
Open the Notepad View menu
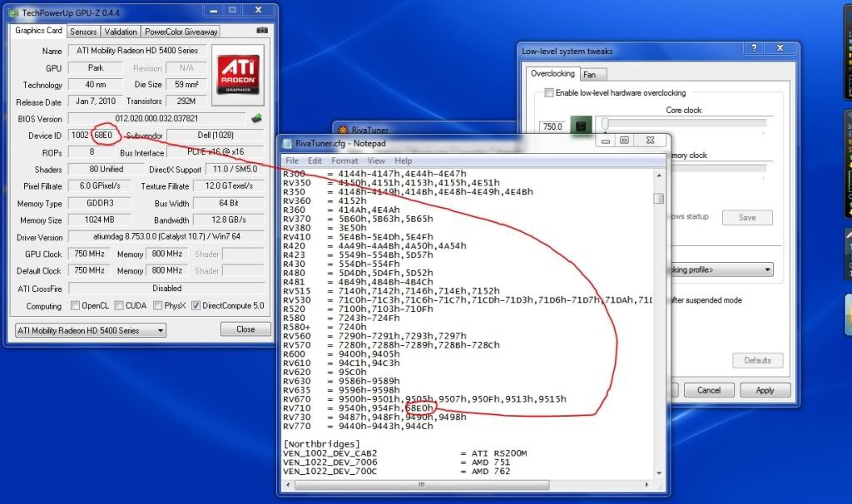click(x=376, y=161)
